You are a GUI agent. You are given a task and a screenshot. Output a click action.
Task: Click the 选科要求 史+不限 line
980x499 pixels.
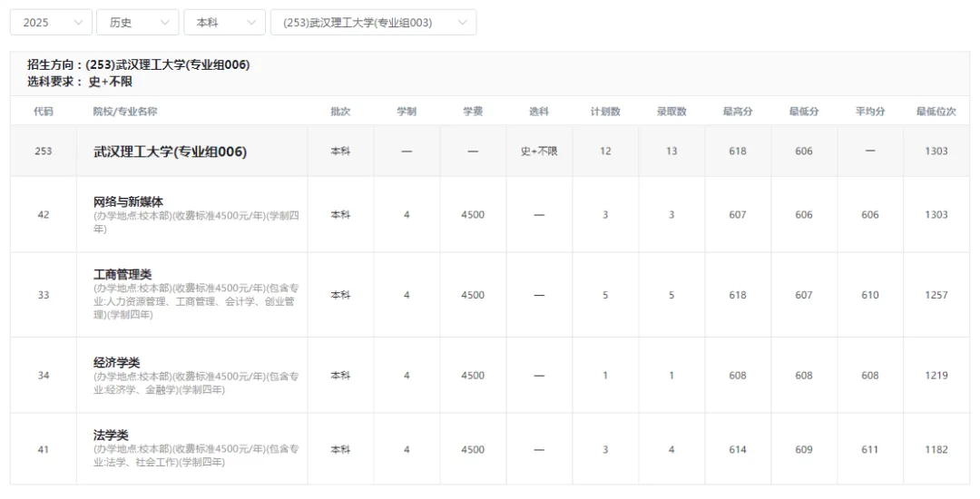coord(79,82)
